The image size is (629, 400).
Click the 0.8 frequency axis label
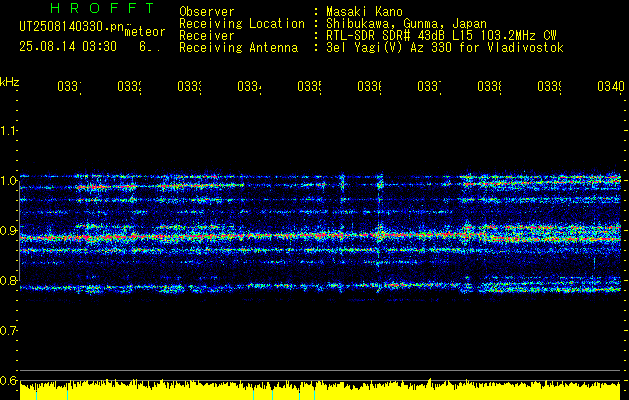[8, 280]
